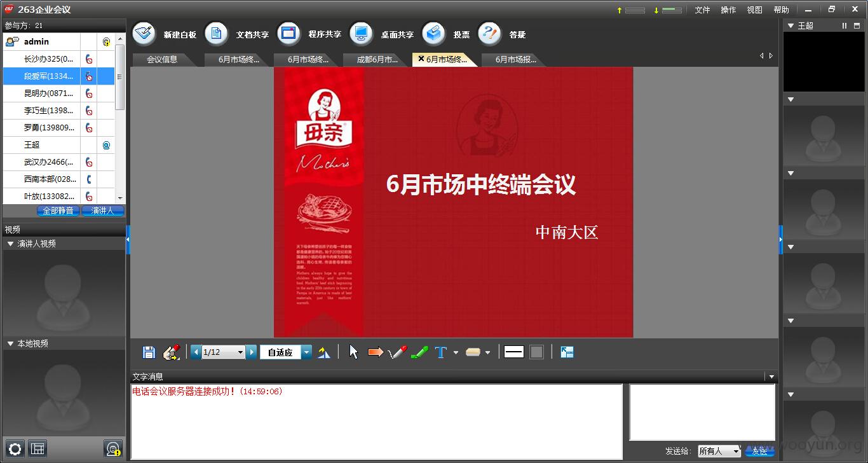The width and height of the screenshot is (868, 463).
Task: Collapse the 演讲人视频 panel
Action: point(10,244)
